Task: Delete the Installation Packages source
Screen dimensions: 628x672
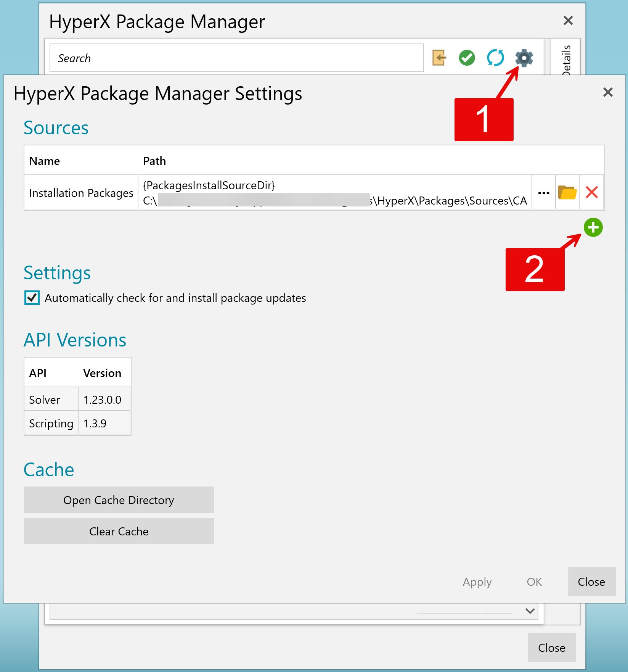Action: pyautogui.click(x=591, y=192)
